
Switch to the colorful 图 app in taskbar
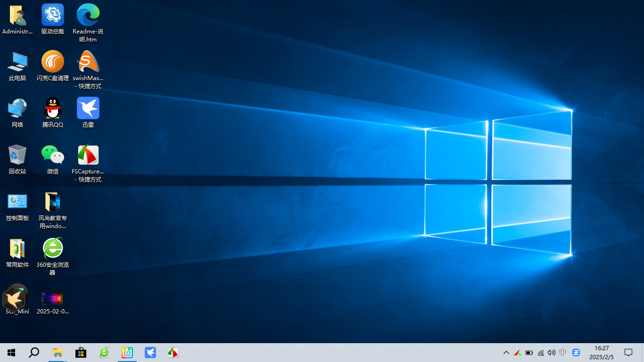tap(127, 353)
